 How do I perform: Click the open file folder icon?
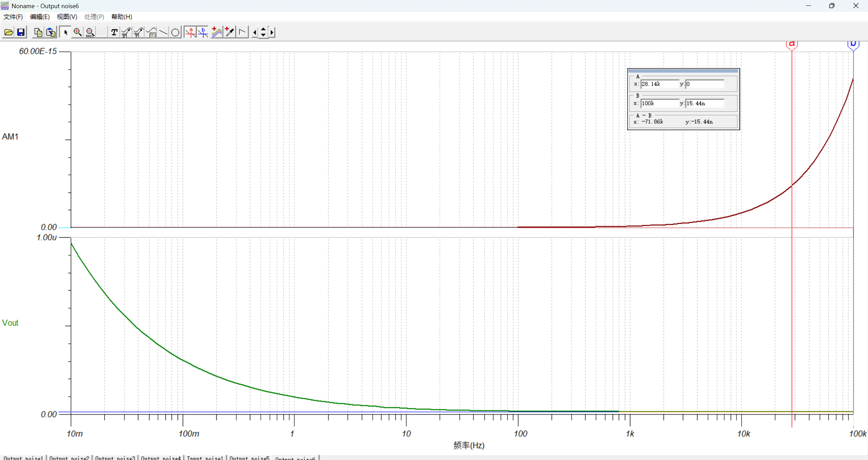pyautogui.click(x=8, y=33)
